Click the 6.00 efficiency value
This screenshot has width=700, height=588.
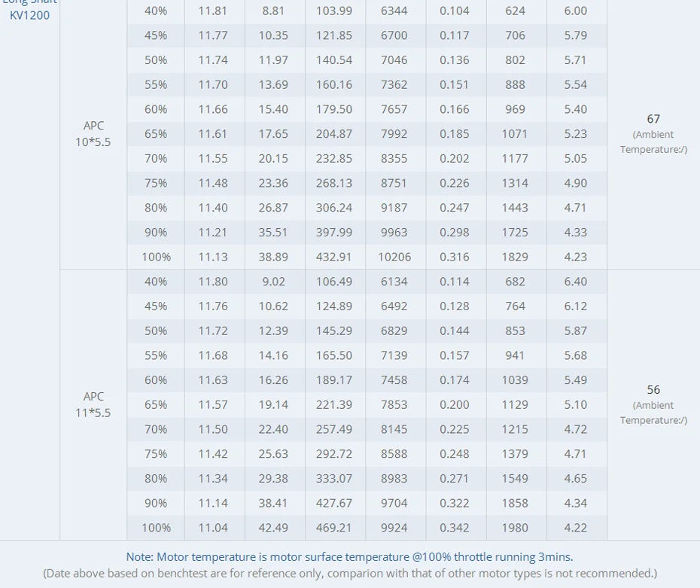575,11
